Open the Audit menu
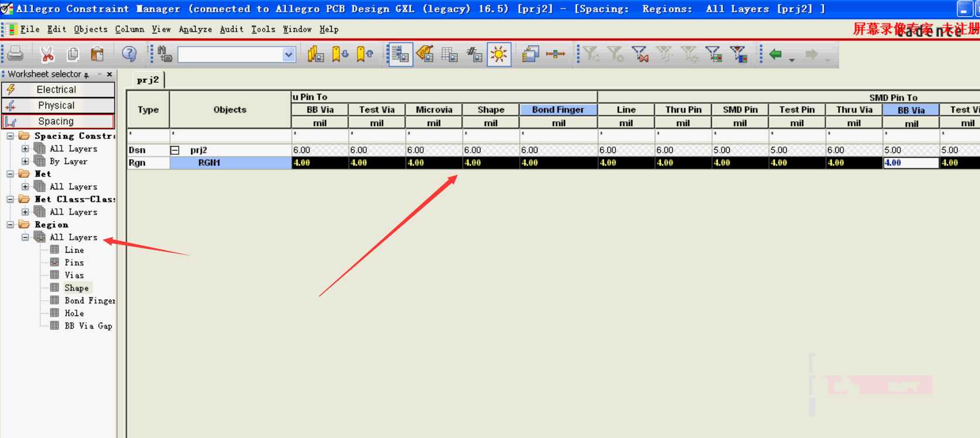The width and height of the screenshot is (980, 438). [x=232, y=29]
